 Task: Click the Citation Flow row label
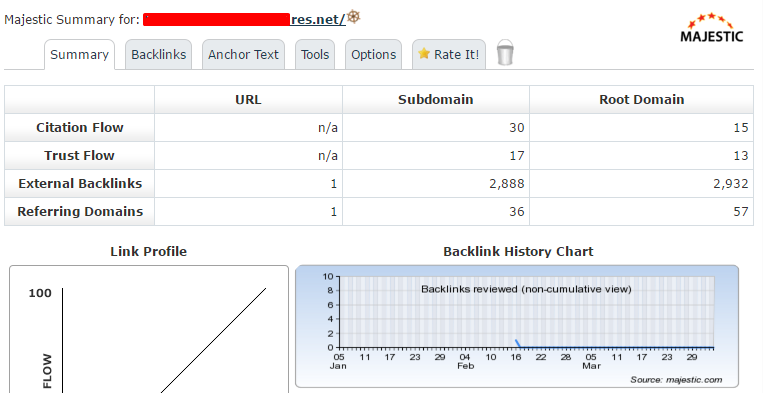[x=80, y=127]
